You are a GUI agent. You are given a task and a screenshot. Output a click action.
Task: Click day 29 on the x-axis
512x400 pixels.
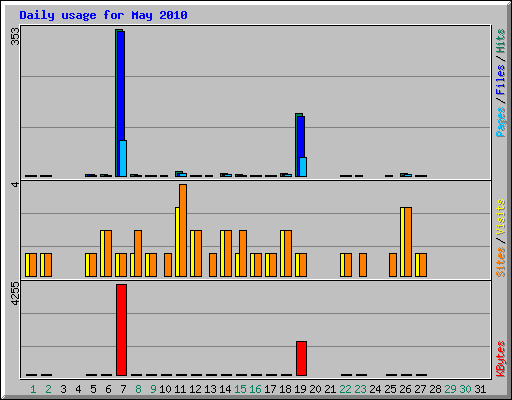point(450,389)
